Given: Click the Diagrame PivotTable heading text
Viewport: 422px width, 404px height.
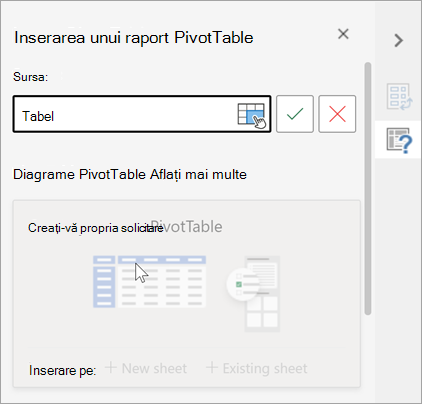Looking at the screenshot, I should coord(79,175).
